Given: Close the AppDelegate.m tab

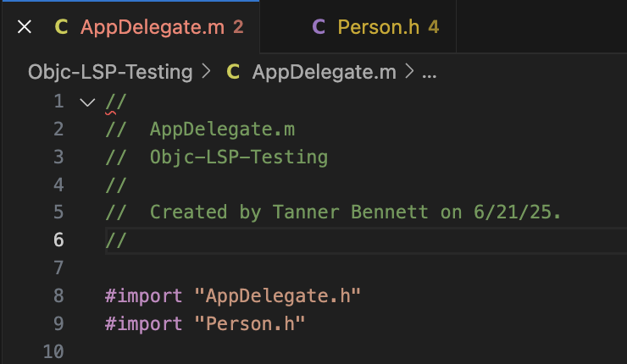Looking at the screenshot, I should point(25,27).
